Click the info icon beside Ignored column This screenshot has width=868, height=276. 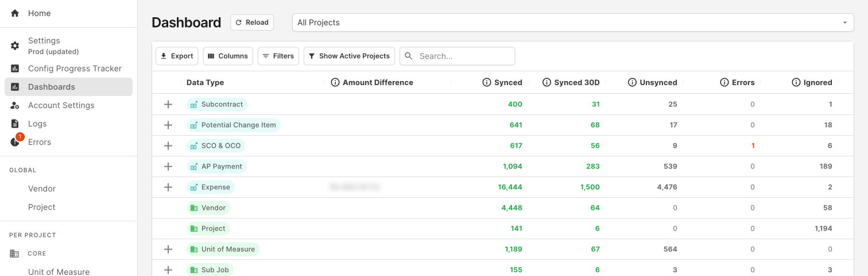[796, 82]
